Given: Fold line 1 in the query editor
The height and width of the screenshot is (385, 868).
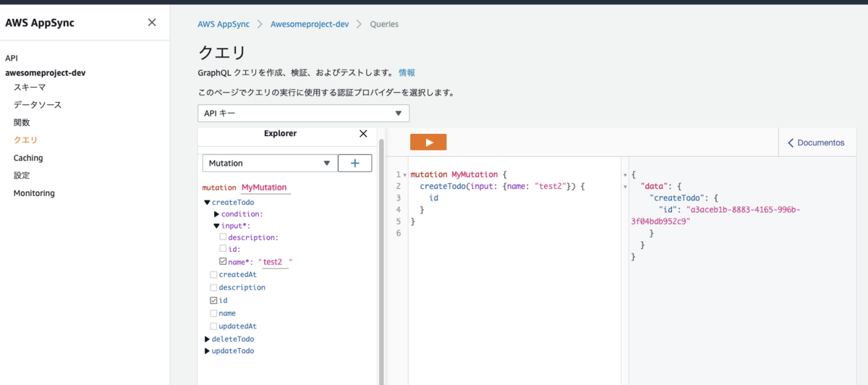Looking at the screenshot, I should [x=404, y=175].
